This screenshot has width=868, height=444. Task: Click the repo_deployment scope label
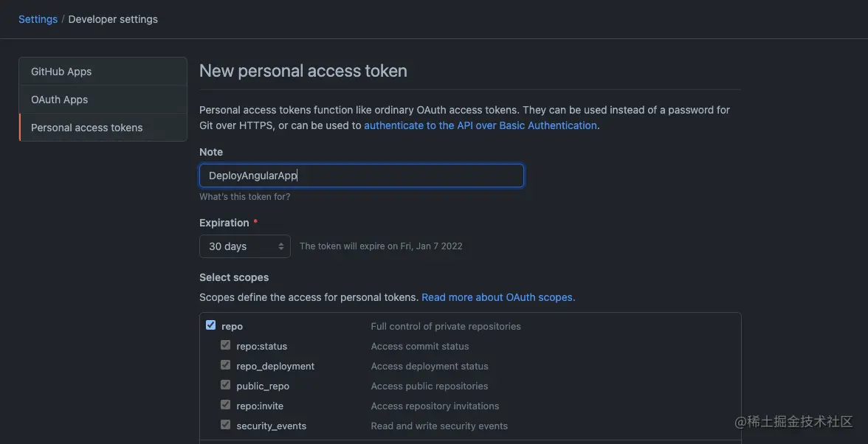pos(275,366)
